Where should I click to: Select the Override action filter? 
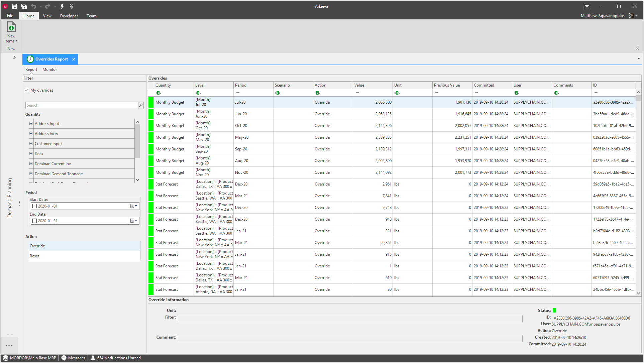pos(84,246)
